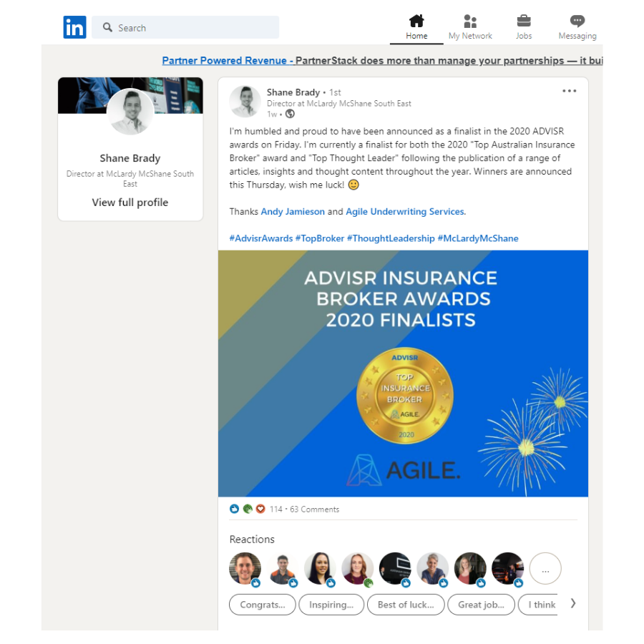Click the first reactor avatar in Reactions
Image resolution: width=644 pixels, height=644 pixels.
[x=245, y=568]
